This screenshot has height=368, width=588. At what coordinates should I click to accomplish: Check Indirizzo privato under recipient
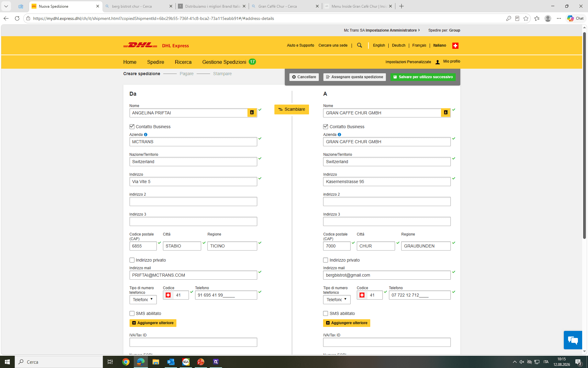326,260
